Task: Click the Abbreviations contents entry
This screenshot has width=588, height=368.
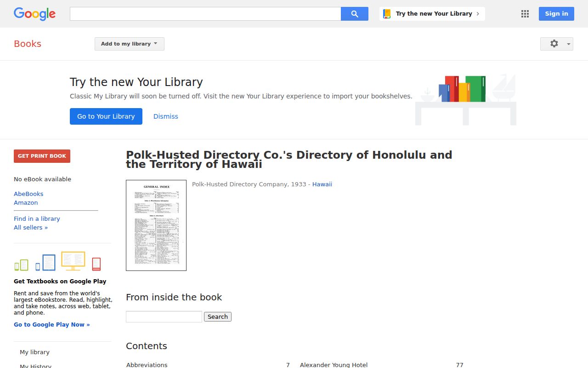Action: pyautogui.click(x=147, y=365)
